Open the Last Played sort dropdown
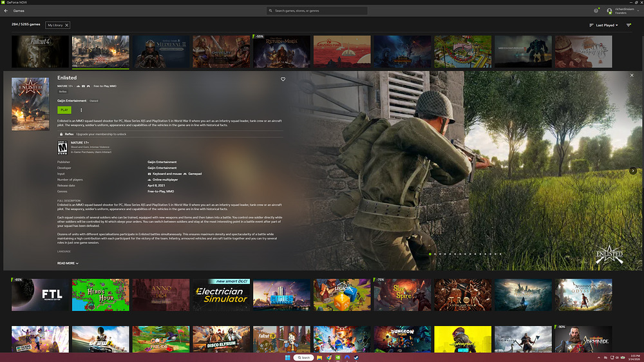 point(603,25)
